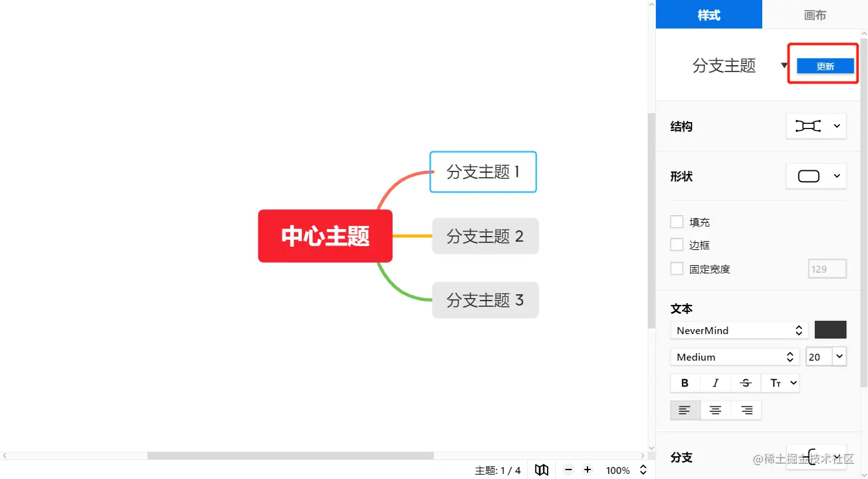Open the Tt text case options
Image resolution: width=868 pixels, height=479 pixels.
coord(780,383)
